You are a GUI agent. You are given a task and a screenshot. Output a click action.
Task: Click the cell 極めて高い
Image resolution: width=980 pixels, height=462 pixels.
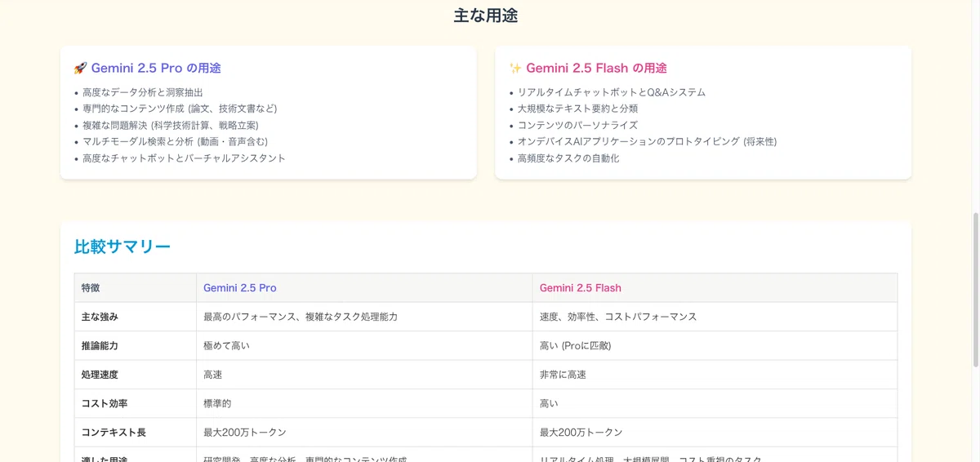364,345
